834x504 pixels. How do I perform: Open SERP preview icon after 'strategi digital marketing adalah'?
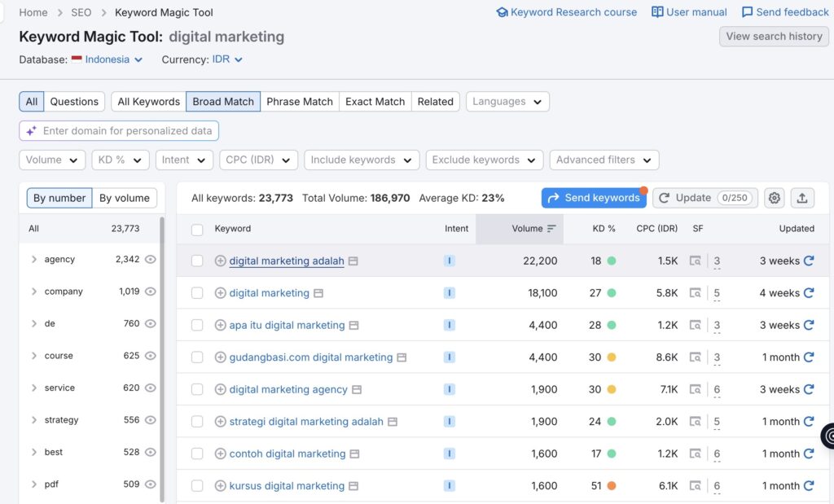[393, 422]
